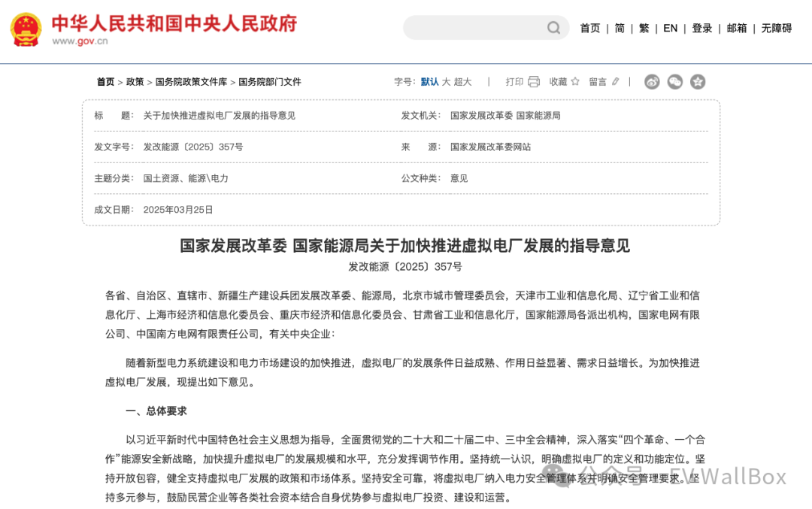Click the star icon to favorite this article
Image resolution: width=812 pixels, height=509 pixels.
coord(575,81)
